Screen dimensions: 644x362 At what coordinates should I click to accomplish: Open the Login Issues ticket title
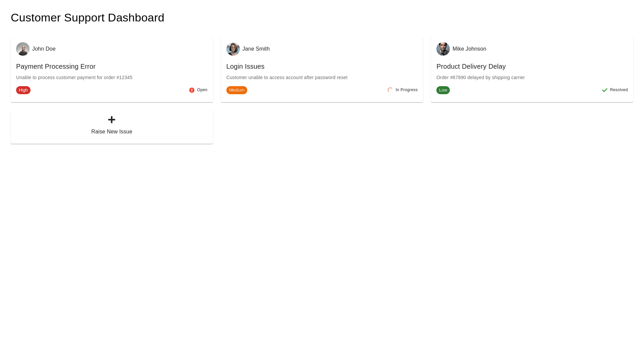[245, 66]
